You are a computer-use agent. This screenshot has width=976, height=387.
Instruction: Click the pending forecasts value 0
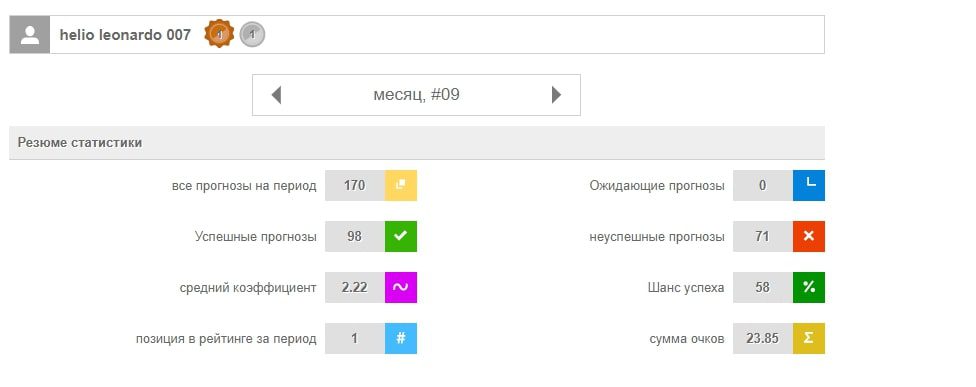coord(762,185)
